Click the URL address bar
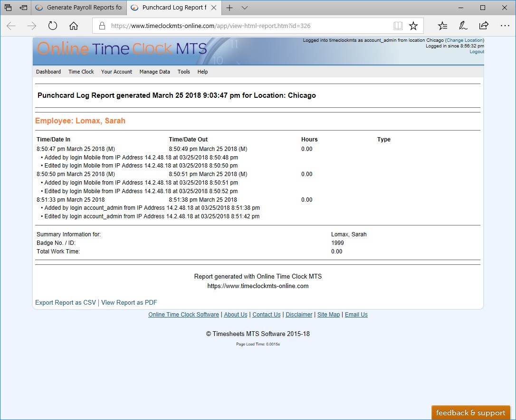This screenshot has width=516, height=420. [247, 26]
